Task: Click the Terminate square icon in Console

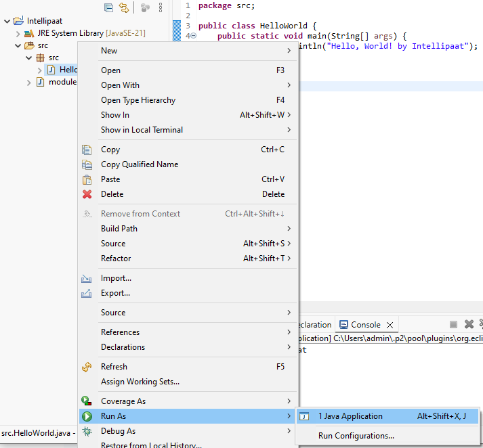Action: pyautogui.click(x=453, y=324)
